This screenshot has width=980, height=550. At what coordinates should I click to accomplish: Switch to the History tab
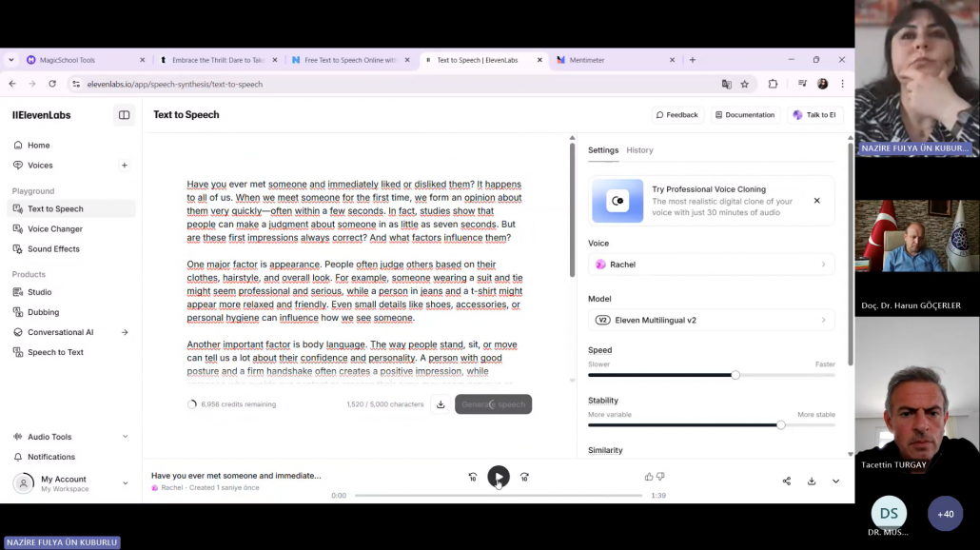[x=639, y=150]
